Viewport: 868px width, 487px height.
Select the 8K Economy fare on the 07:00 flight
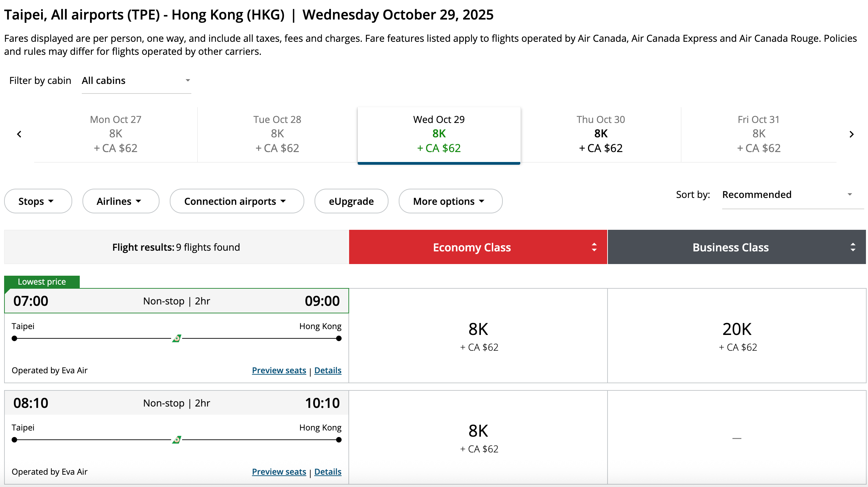[x=478, y=336]
